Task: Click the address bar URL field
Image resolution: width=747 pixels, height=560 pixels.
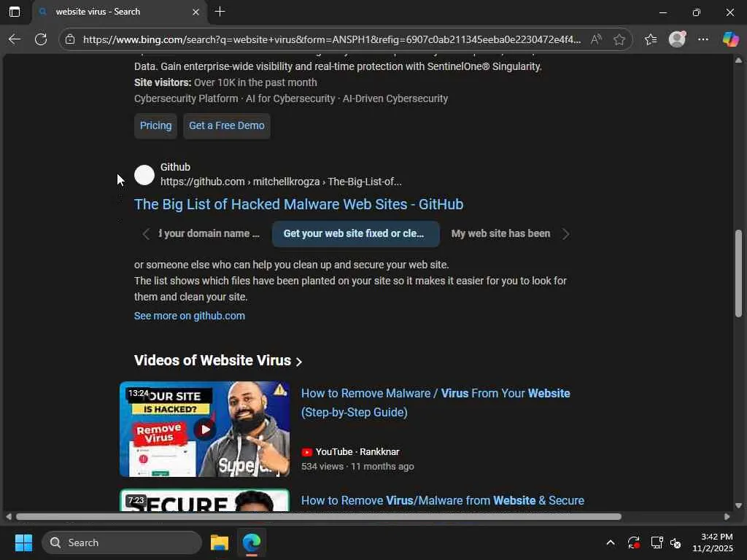Action: pos(332,39)
